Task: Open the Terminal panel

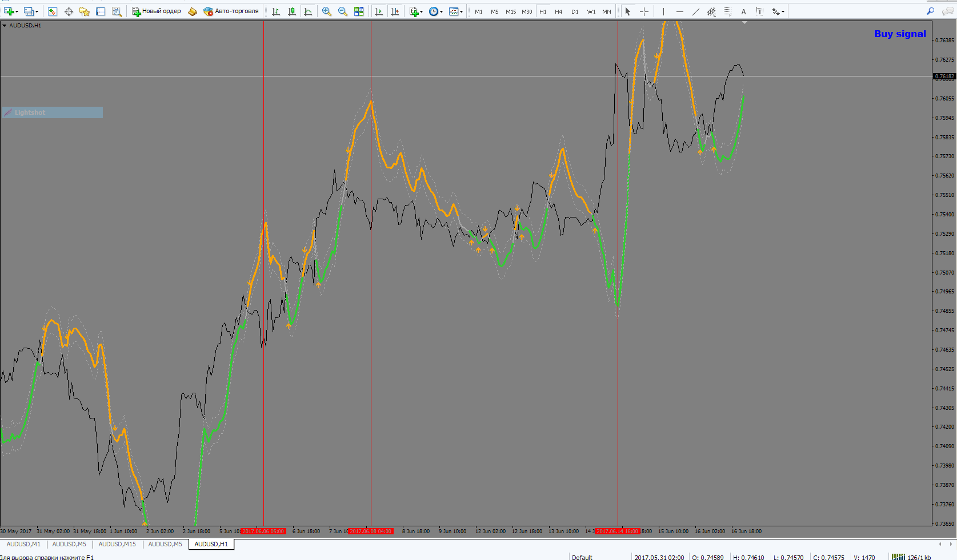Action: click(101, 11)
